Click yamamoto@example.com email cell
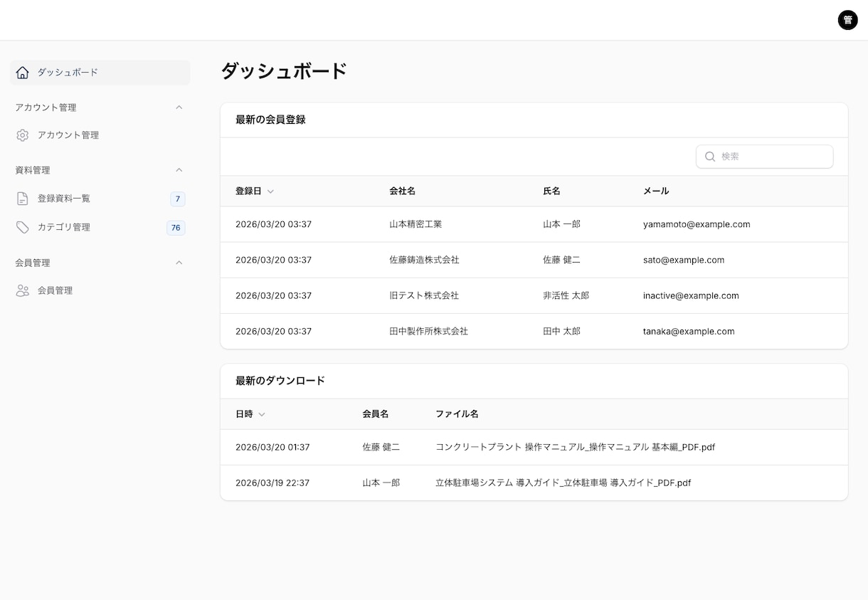 (x=697, y=224)
